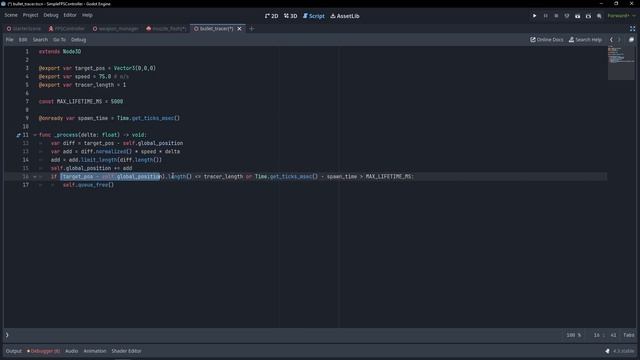
Task: Open script editor Debug menu
Action: [78, 40]
